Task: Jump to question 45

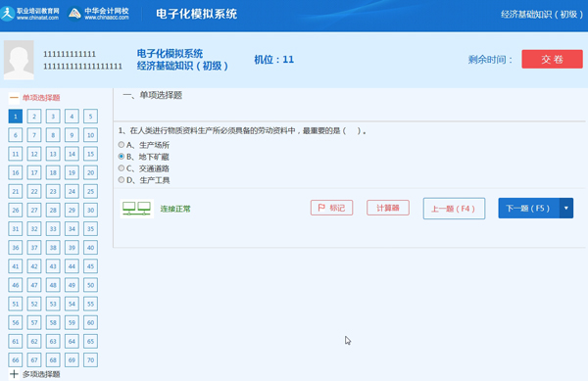Action: (x=90, y=266)
